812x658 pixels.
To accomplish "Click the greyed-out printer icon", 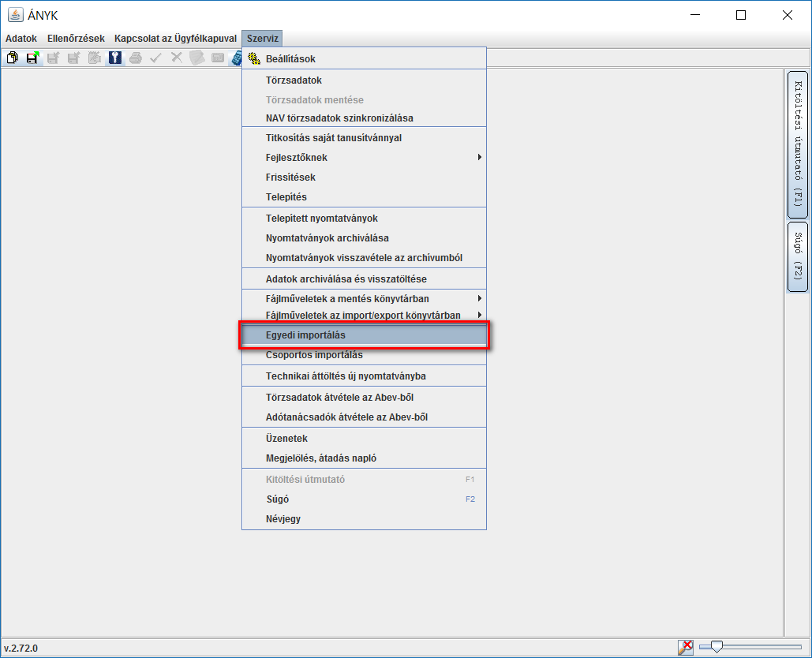I will coord(136,58).
